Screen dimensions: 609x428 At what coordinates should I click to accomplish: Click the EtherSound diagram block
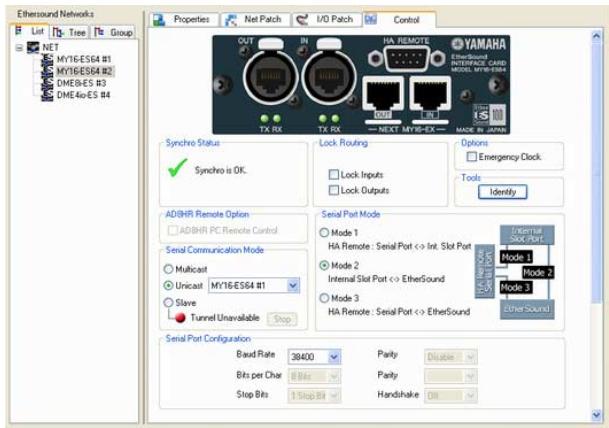tap(527, 309)
